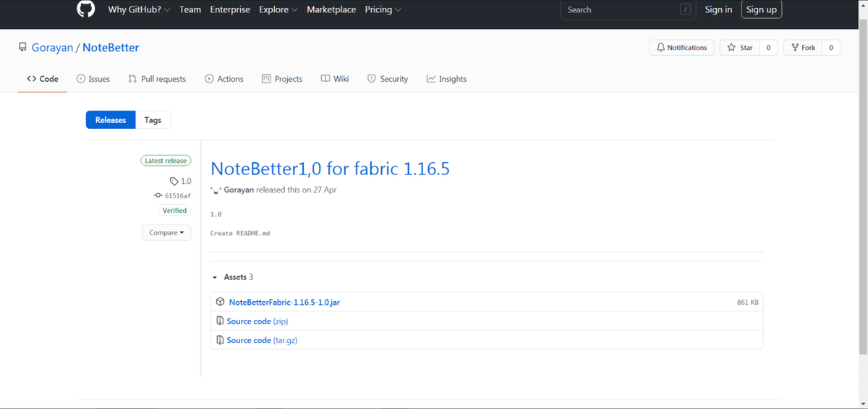
Task: Click the Notifications button
Action: (682, 48)
